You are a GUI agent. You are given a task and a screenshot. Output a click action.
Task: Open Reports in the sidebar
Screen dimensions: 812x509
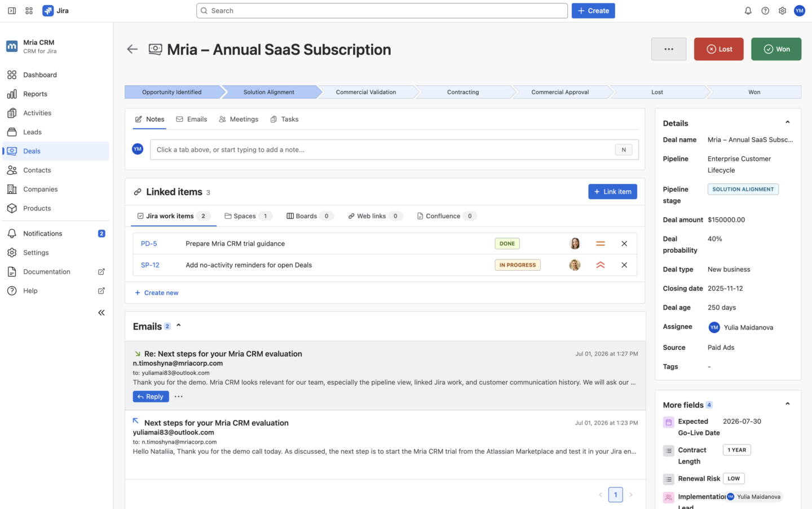click(56, 94)
